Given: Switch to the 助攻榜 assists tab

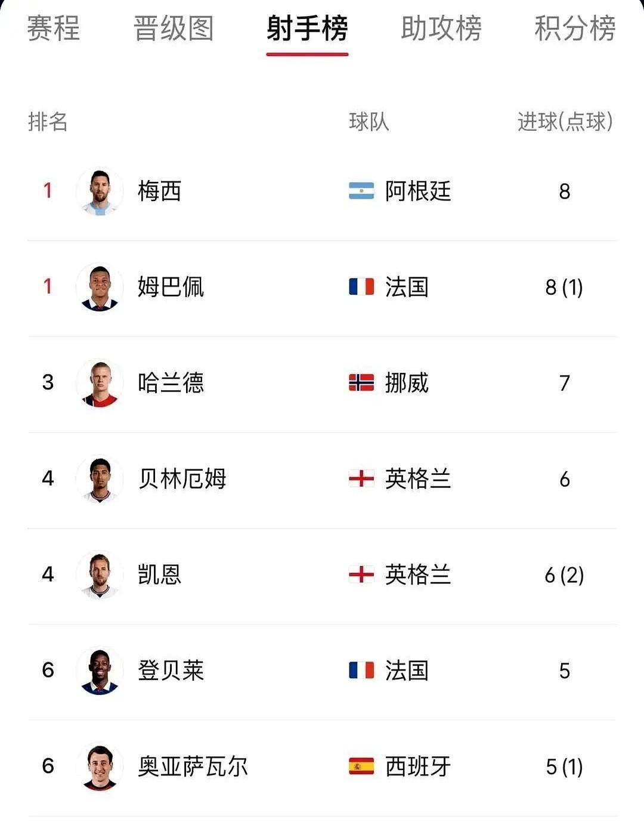Looking at the screenshot, I should (441, 29).
